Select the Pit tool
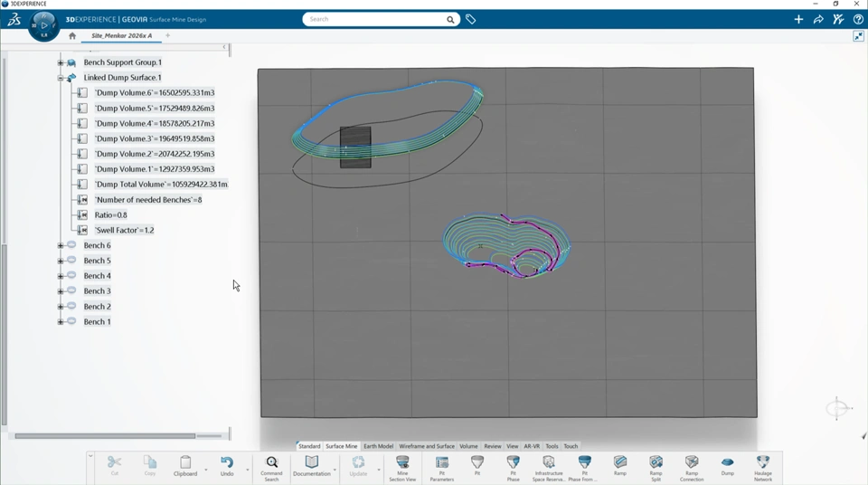Image resolution: width=868 pixels, height=485 pixels. tap(477, 466)
